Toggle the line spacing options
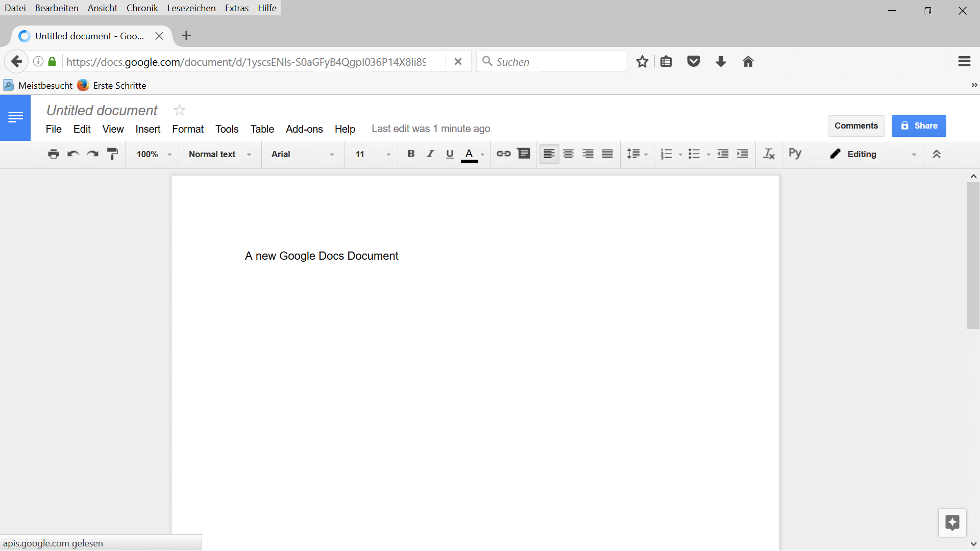This screenshot has width=980, height=551. coord(636,154)
